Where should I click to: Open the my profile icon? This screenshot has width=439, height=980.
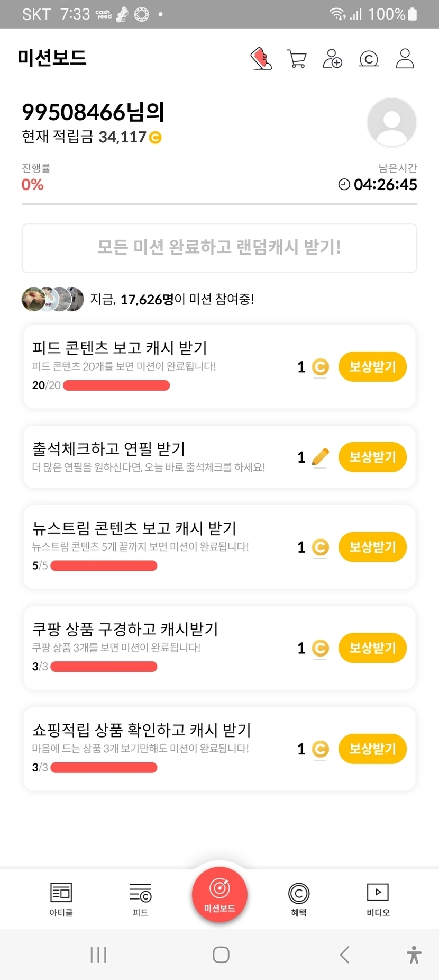click(405, 59)
